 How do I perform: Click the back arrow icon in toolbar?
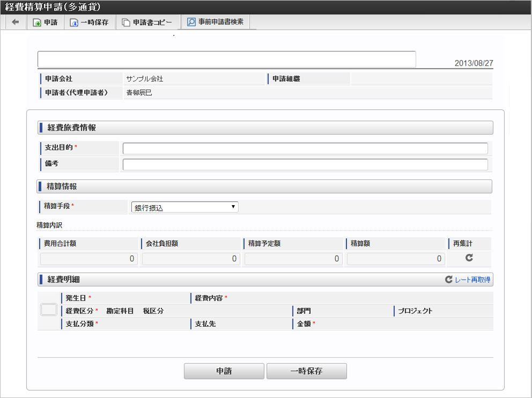click(15, 22)
